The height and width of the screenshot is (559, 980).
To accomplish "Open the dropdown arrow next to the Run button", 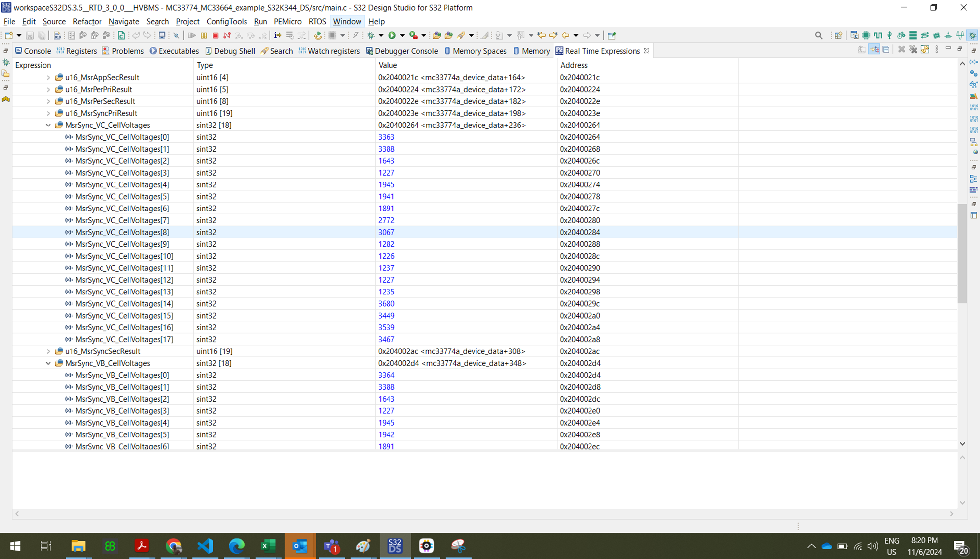I will [x=402, y=35].
